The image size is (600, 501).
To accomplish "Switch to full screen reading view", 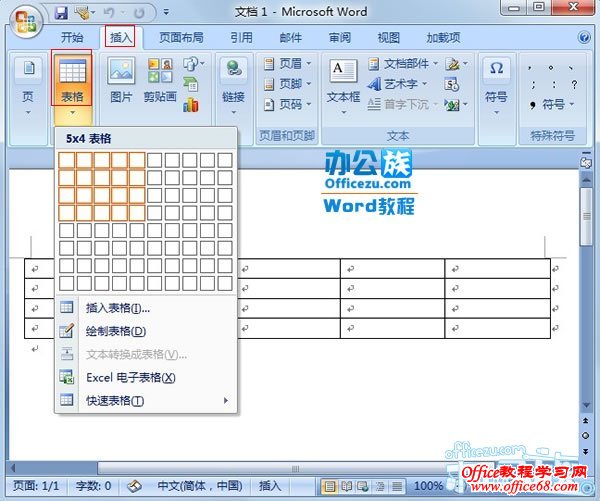I will tap(346, 486).
